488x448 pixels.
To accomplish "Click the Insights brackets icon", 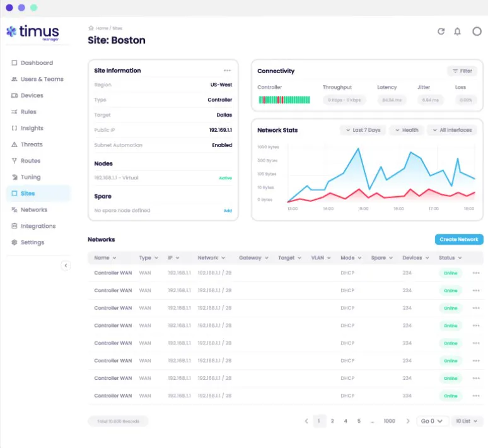I will tap(15, 128).
